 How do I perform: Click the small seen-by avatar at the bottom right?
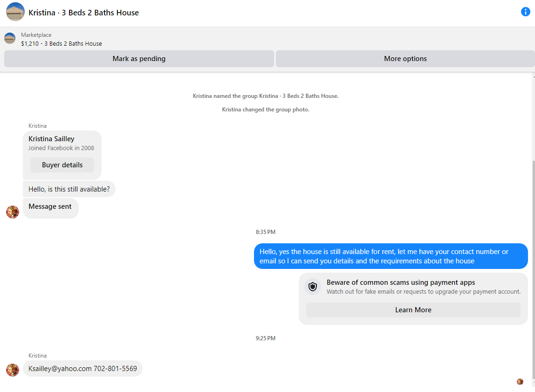point(520,382)
